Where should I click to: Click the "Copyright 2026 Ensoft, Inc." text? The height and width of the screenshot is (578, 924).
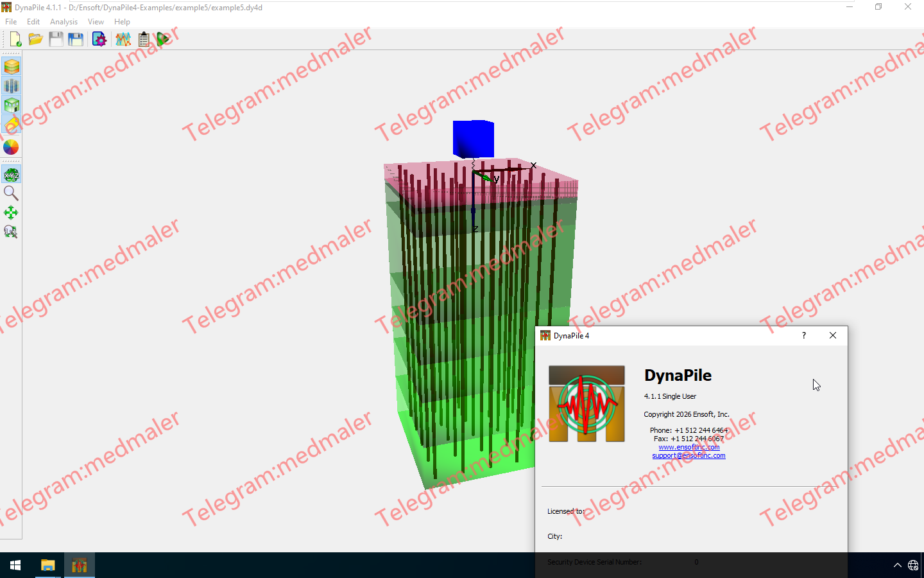point(687,414)
